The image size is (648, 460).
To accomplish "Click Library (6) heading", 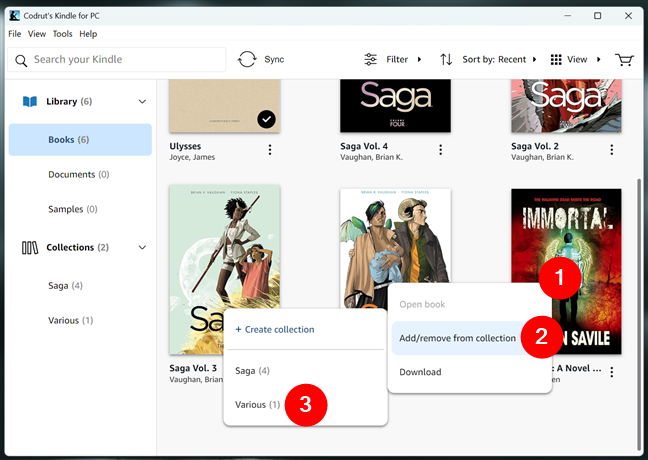I will (x=69, y=101).
